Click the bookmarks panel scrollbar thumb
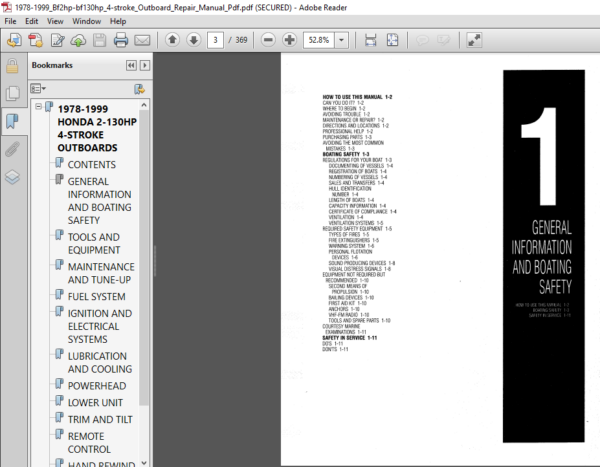This screenshot has height=467, width=600. 144,257
